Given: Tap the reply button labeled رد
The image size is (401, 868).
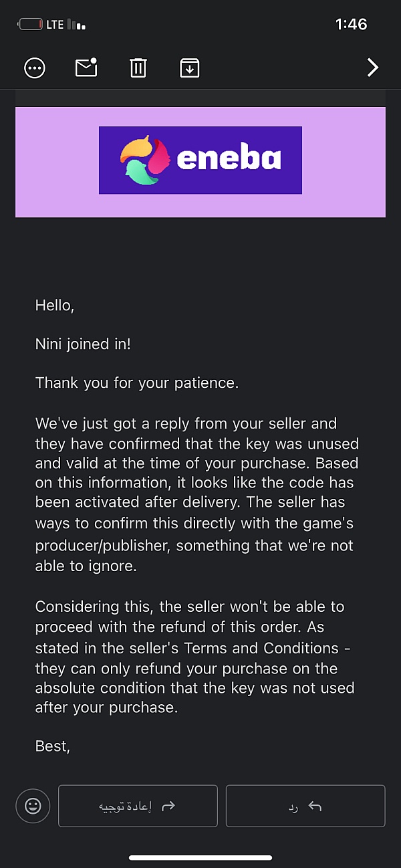Looking at the screenshot, I should 305,806.
